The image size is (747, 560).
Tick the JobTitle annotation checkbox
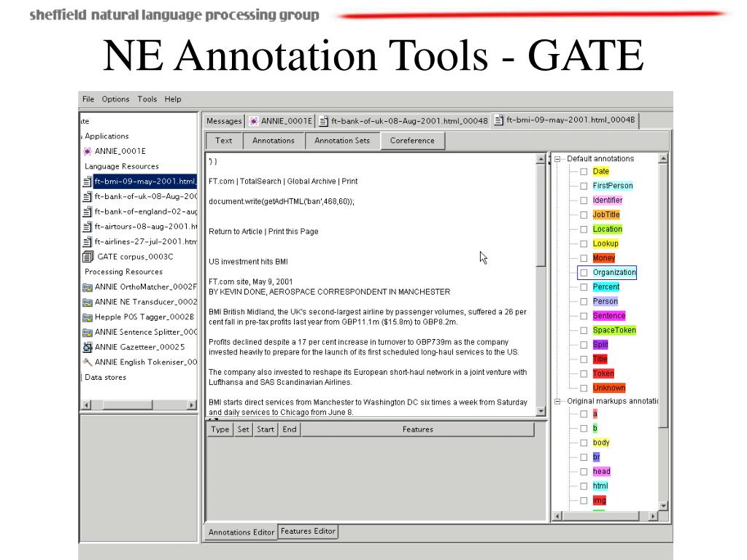[x=584, y=215]
